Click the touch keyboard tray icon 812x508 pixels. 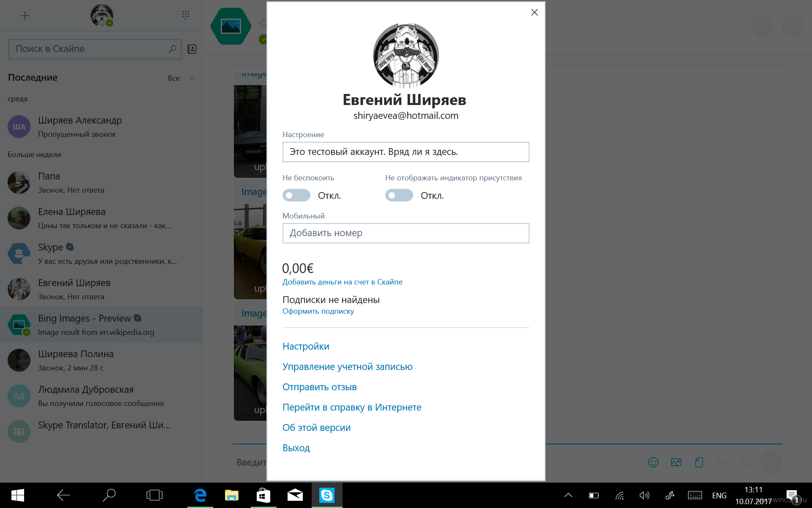695,495
